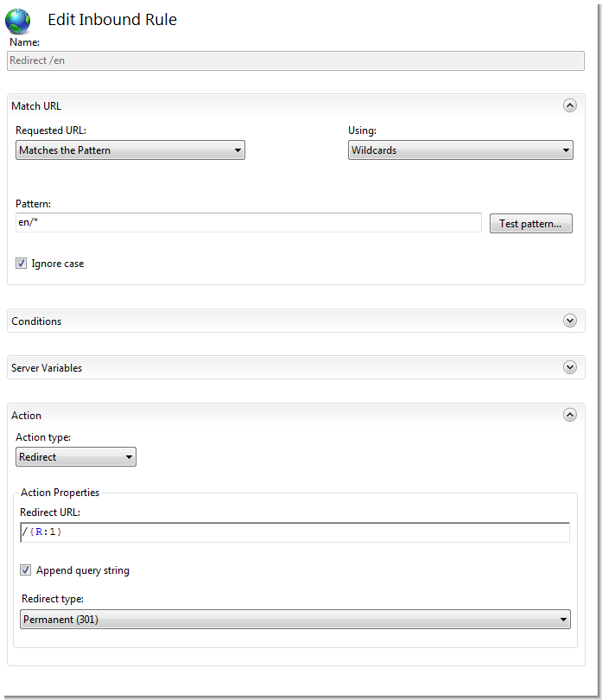602x700 pixels.
Task: Uncheck the Append query string checkbox
Action: (26, 570)
